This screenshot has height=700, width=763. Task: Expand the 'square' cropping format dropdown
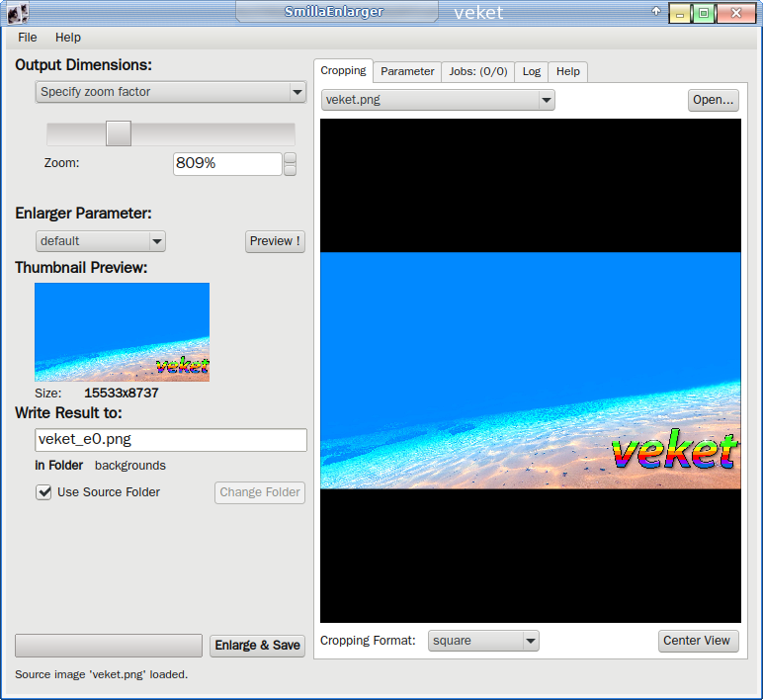point(483,641)
